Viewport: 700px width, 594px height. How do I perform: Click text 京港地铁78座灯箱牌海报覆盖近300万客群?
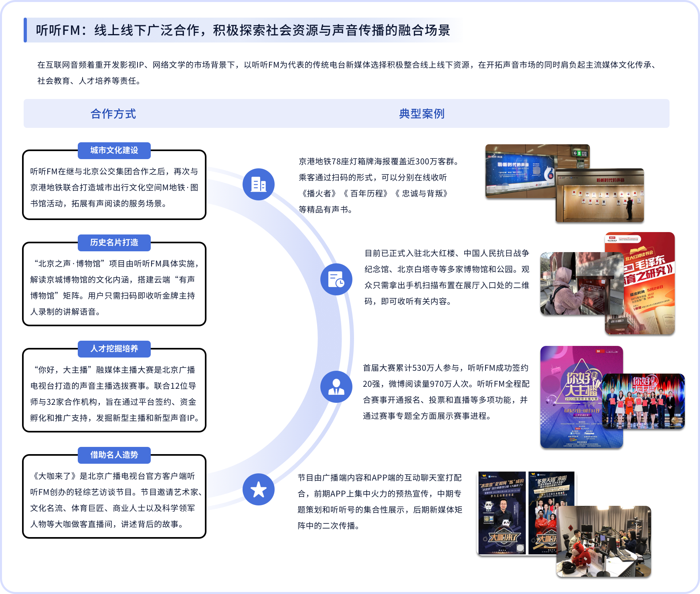(x=378, y=162)
